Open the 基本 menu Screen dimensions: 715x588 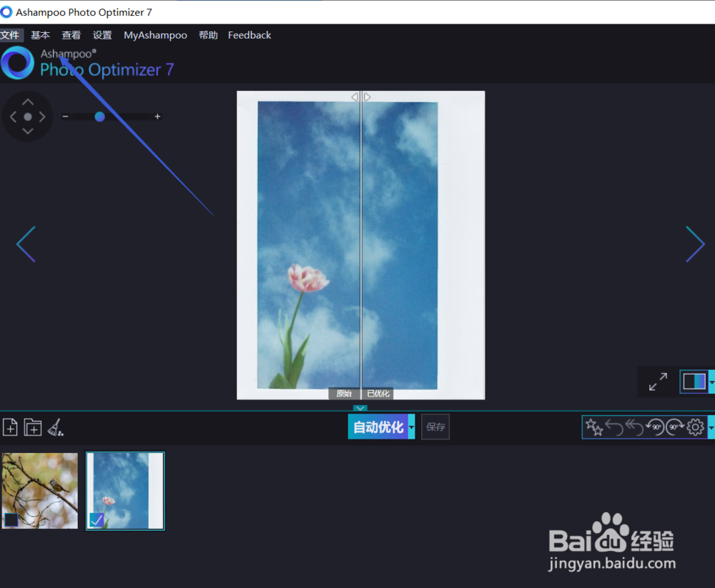point(40,35)
